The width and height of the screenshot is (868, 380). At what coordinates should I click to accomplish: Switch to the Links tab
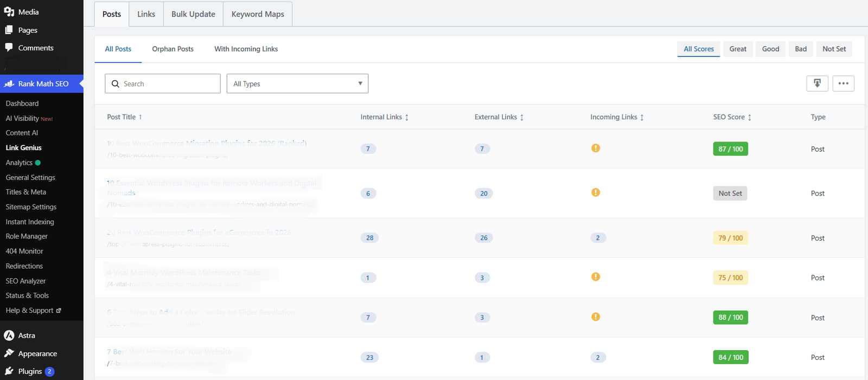tap(146, 14)
